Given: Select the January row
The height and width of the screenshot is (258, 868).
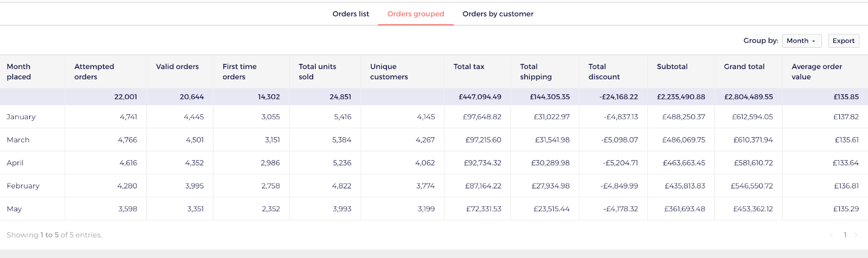Looking at the screenshot, I should 434,117.
